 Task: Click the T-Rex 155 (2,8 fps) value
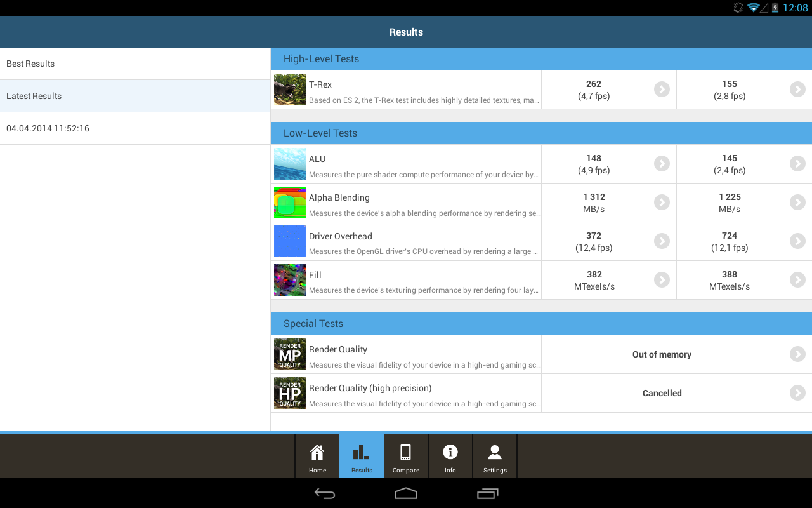[x=730, y=90]
